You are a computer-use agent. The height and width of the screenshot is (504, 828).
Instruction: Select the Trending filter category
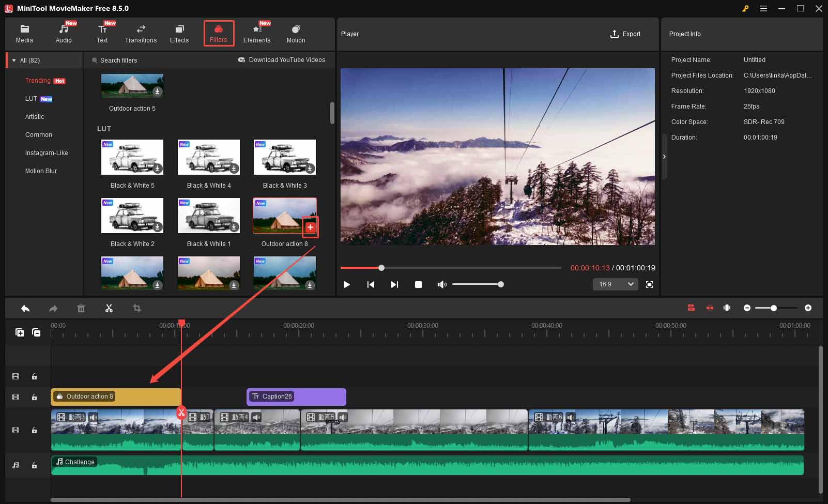point(38,81)
